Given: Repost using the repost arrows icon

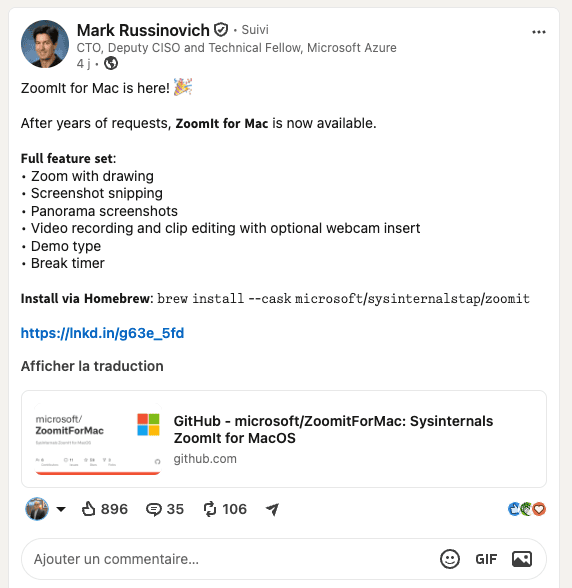Looking at the screenshot, I should 210,509.
